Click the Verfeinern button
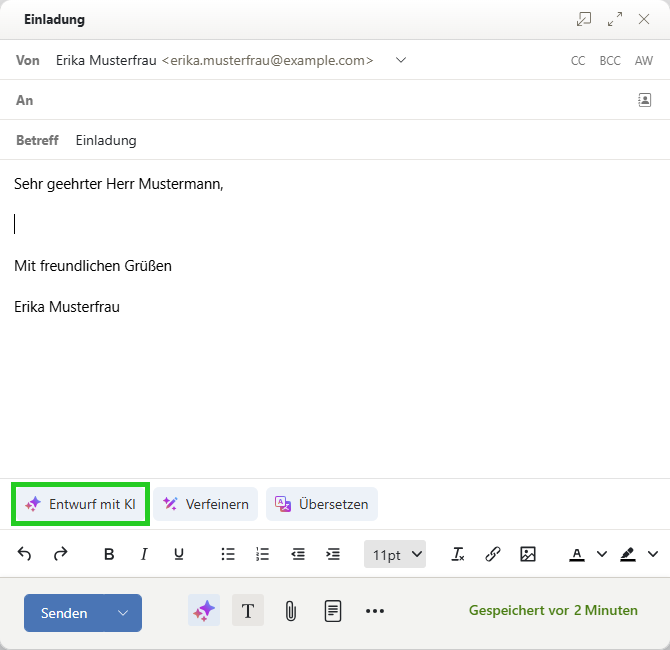This screenshot has height=650, width=670. [206, 504]
